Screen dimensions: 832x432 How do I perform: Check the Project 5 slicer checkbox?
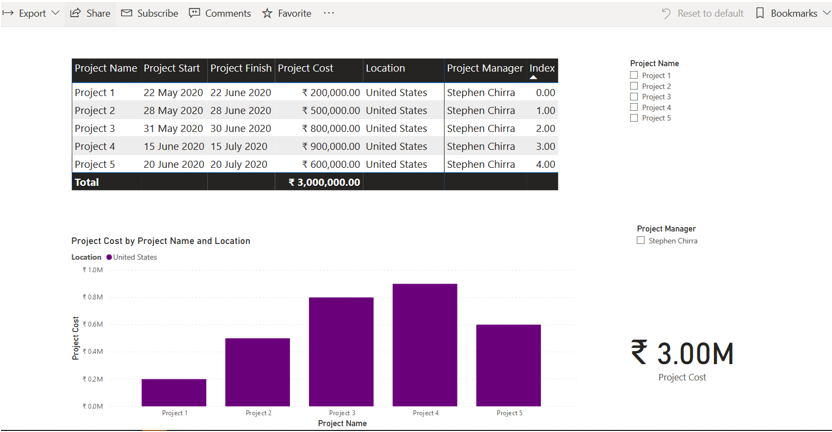(634, 118)
